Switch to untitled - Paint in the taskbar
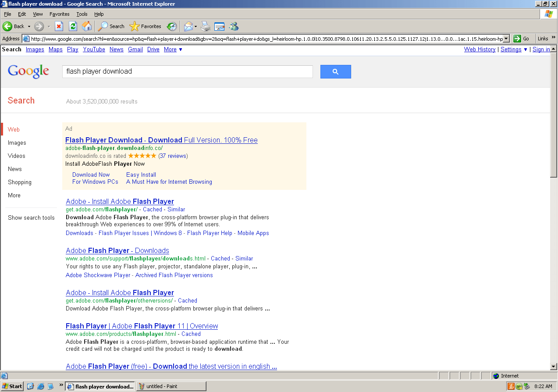Screen dimensions: 558x392 (171, 386)
